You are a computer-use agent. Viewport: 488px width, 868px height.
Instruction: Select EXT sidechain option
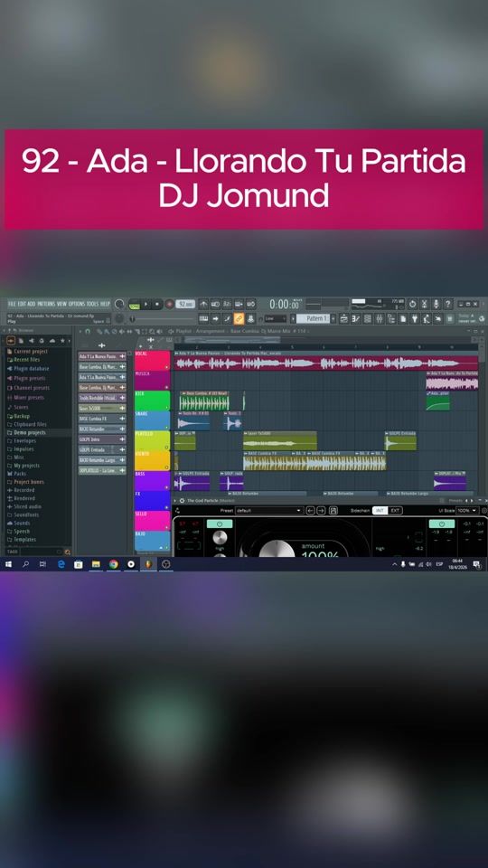tap(395, 510)
